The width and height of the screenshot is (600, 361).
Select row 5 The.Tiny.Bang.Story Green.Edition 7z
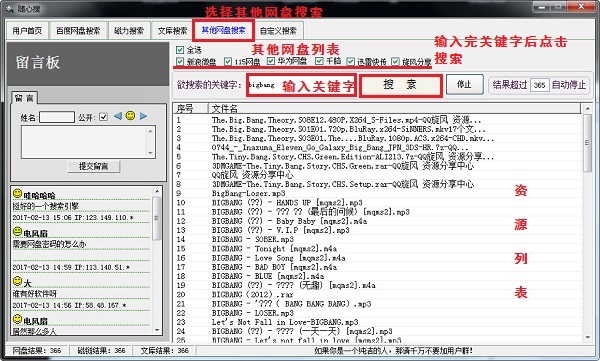click(x=377, y=157)
